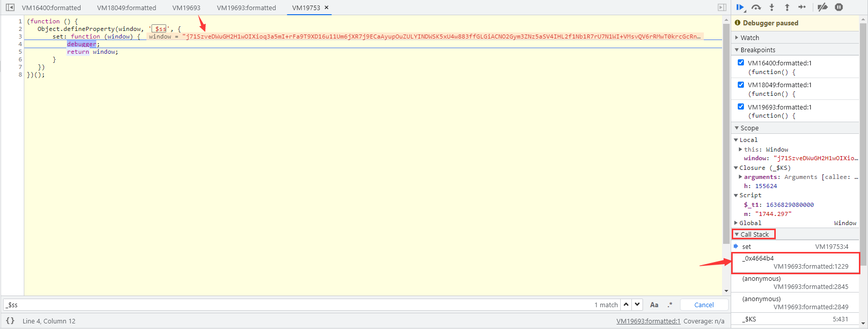Open the VM19693:formatted:1 source link

(648, 321)
